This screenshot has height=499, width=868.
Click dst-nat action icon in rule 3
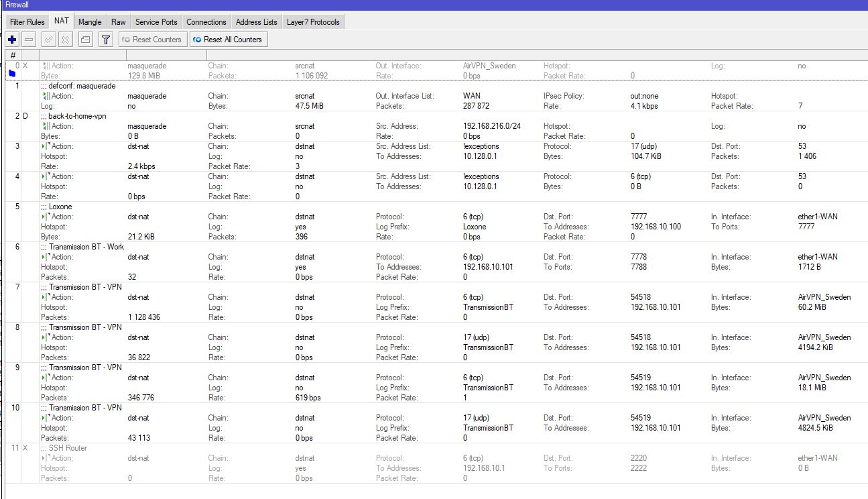click(46, 146)
